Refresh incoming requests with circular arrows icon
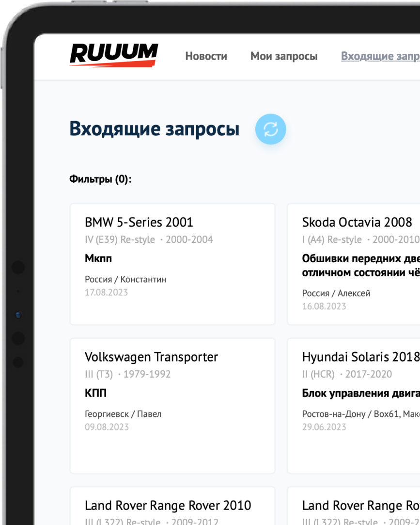 [270, 129]
